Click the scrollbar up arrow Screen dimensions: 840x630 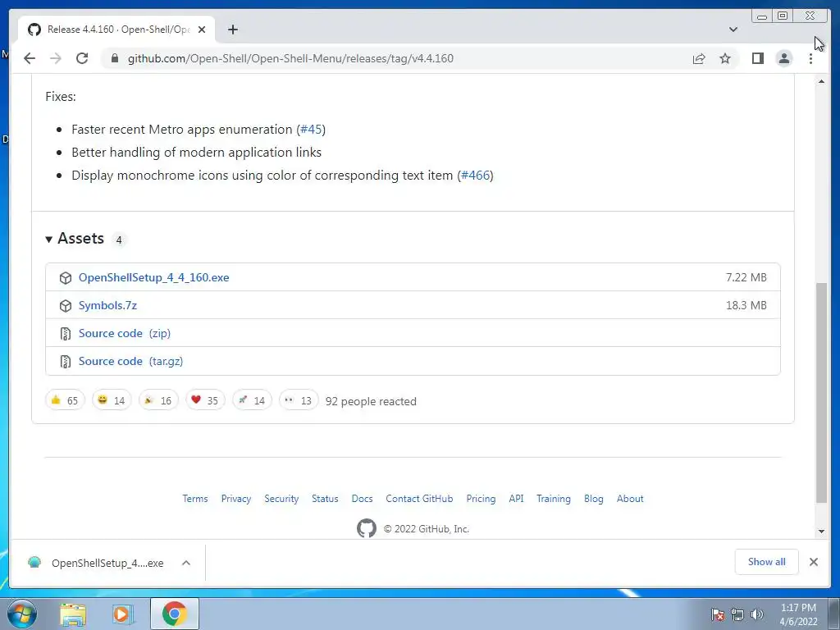[821, 81]
